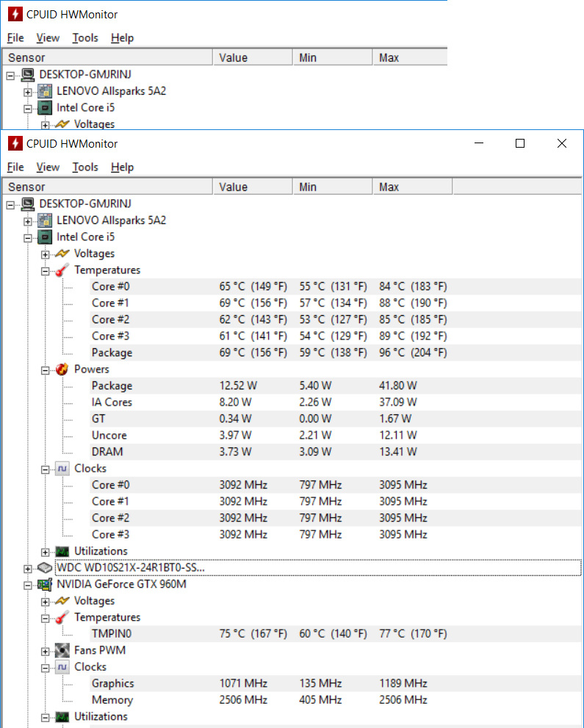Select the DRAM power row

107,452
